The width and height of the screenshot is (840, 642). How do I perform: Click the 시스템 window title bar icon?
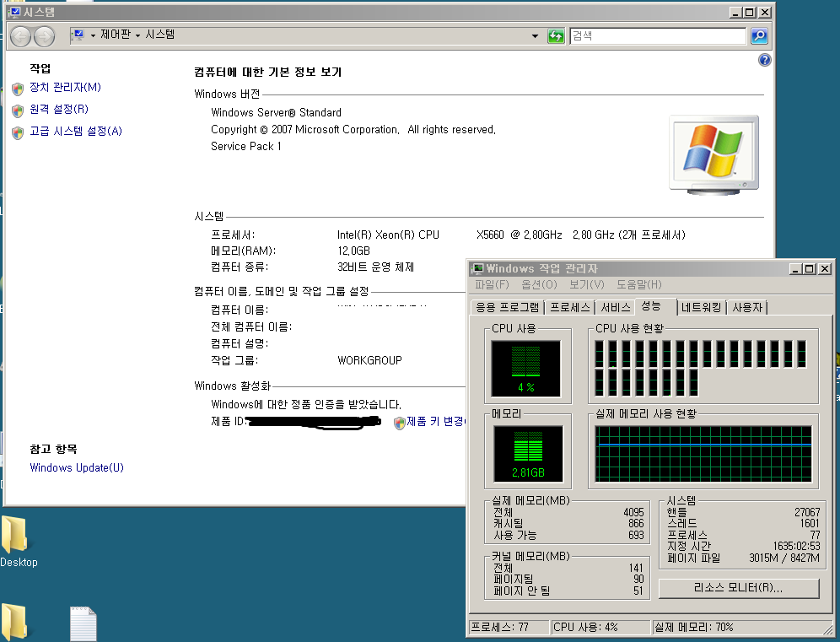click(x=14, y=12)
